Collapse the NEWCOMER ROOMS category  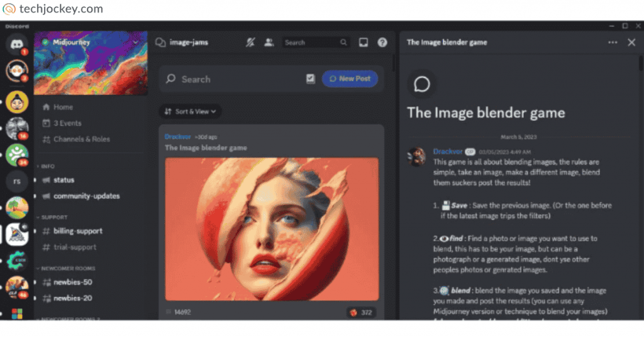click(68, 268)
